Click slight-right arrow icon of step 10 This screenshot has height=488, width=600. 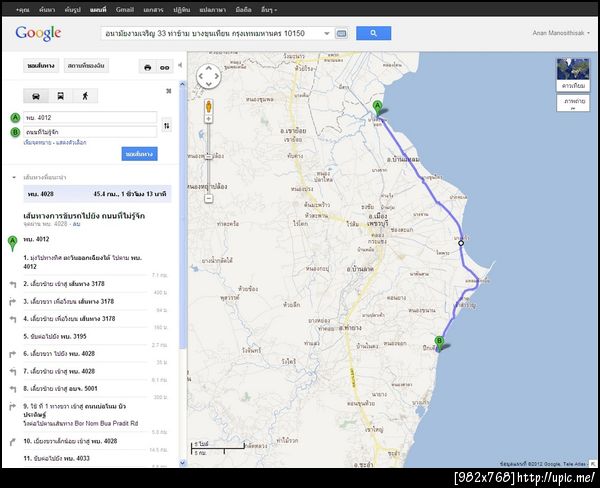(x=13, y=442)
